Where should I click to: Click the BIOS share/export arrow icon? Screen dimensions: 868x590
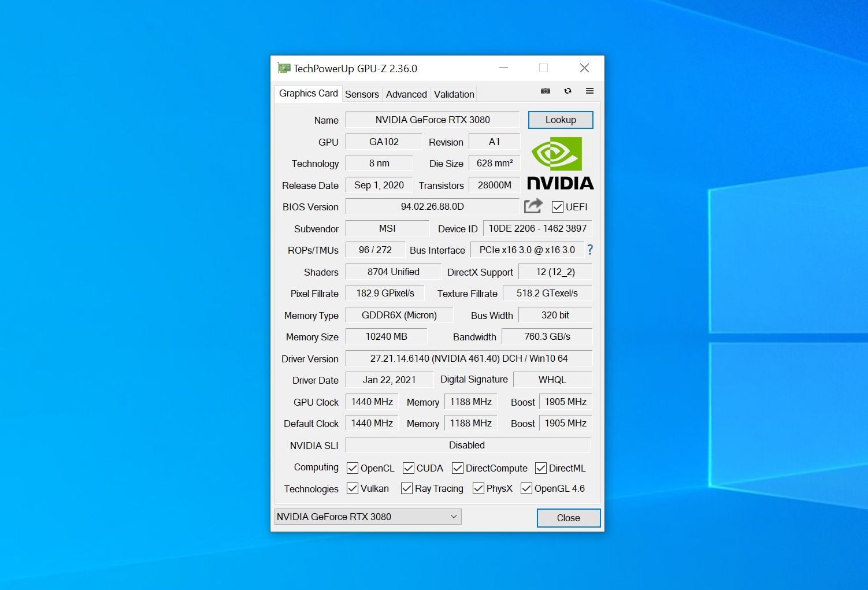533,206
